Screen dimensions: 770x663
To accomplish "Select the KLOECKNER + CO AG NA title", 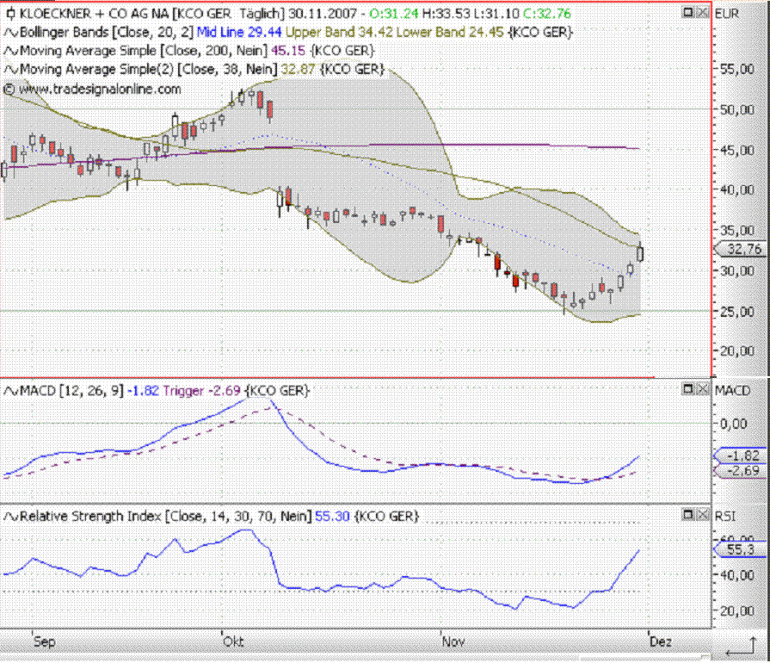I will 94,14.
